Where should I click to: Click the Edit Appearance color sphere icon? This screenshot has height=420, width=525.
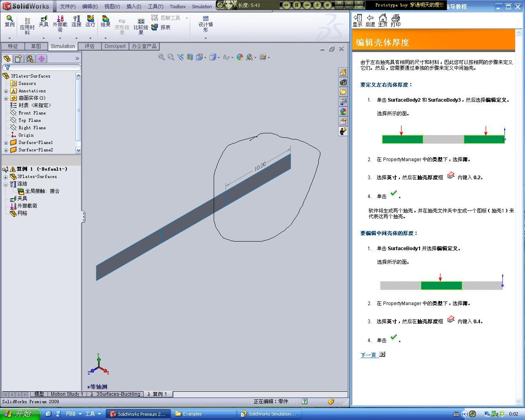tap(240, 57)
